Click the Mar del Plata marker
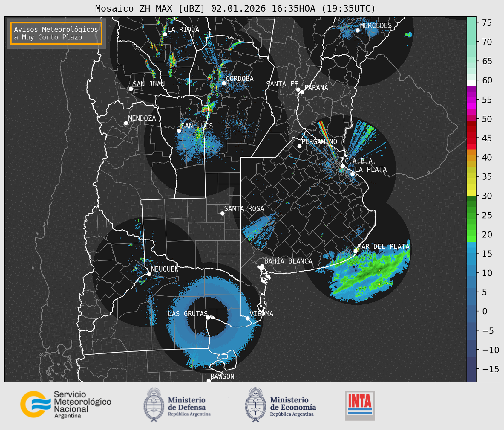The image size is (504, 430). [x=356, y=251]
